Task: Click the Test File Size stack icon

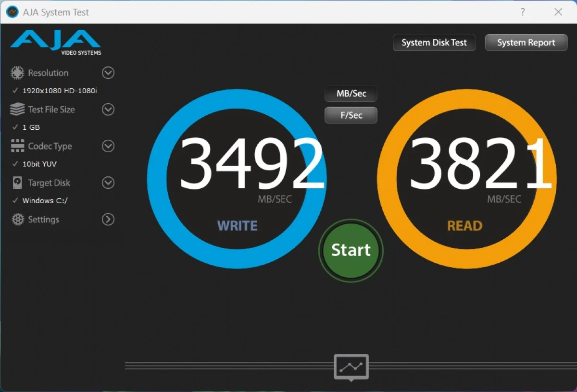Action: (x=17, y=110)
